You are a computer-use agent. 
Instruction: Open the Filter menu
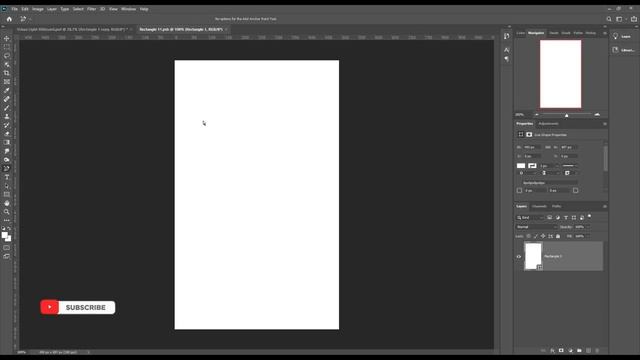tap(91, 9)
